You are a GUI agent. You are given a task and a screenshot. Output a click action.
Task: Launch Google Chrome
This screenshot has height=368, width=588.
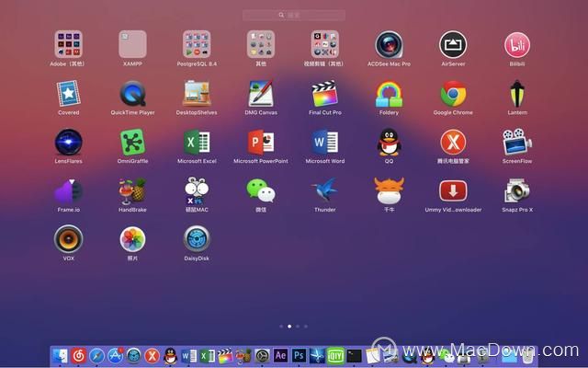(453, 94)
